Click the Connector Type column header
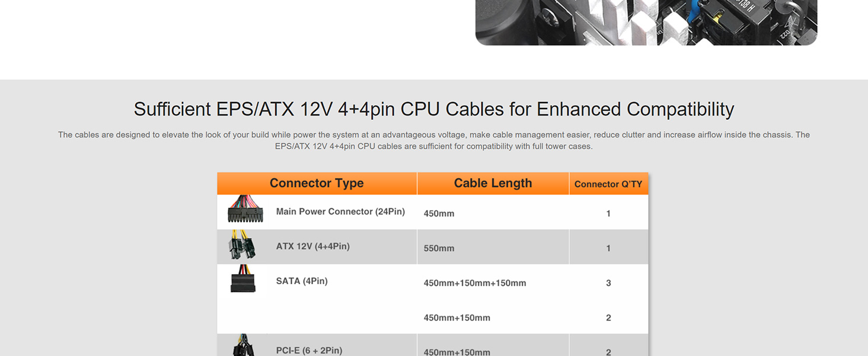The width and height of the screenshot is (868, 356). click(317, 183)
